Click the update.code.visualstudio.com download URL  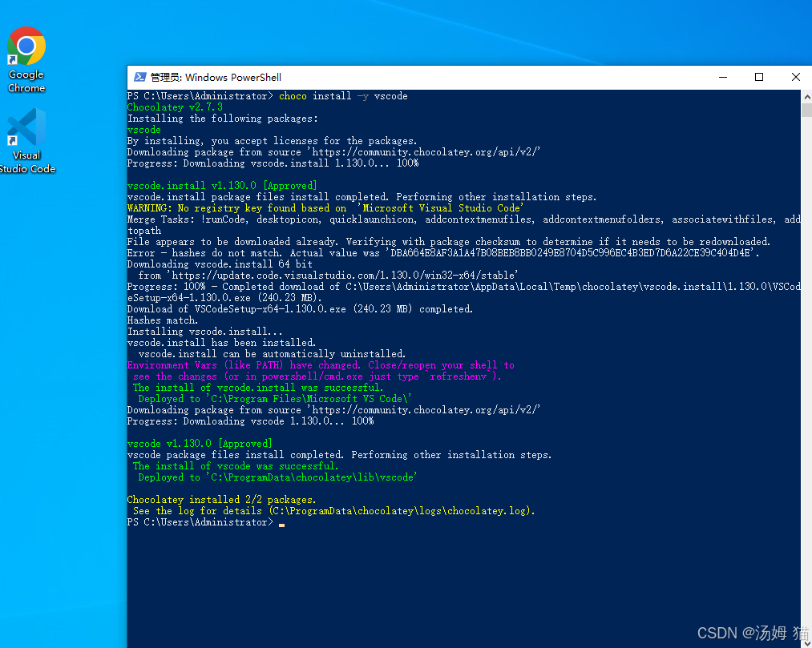345,276
